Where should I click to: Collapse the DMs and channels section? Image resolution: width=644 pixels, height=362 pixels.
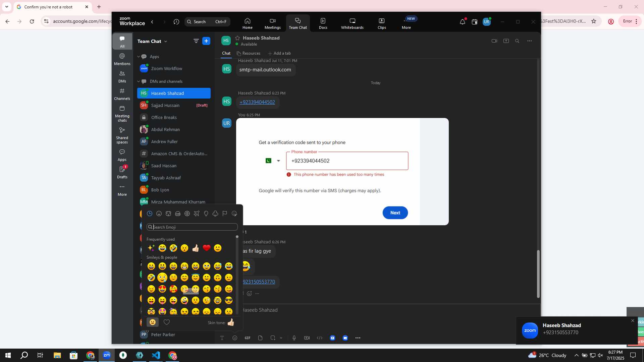point(139,81)
